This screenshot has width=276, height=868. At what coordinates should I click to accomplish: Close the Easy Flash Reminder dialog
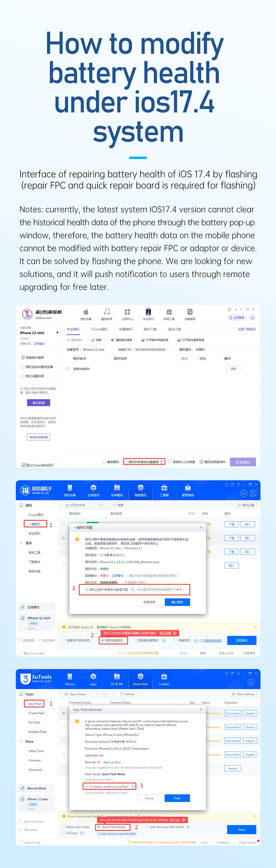pos(201,709)
